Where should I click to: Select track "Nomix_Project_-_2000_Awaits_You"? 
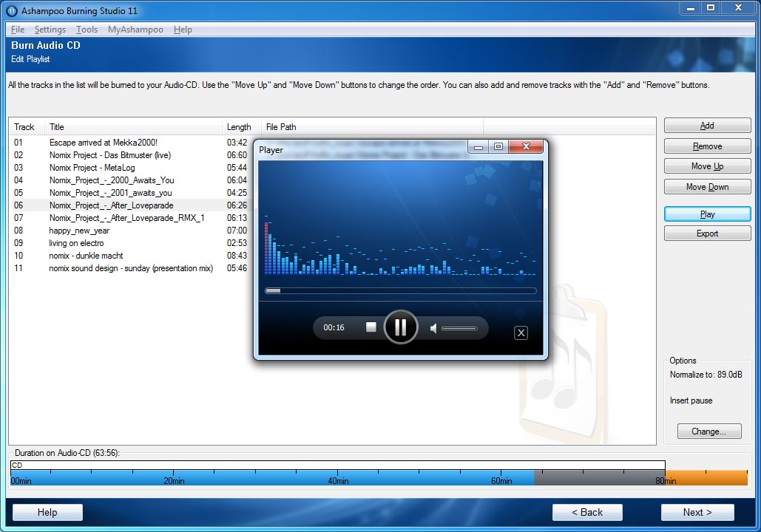(x=112, y=180)
